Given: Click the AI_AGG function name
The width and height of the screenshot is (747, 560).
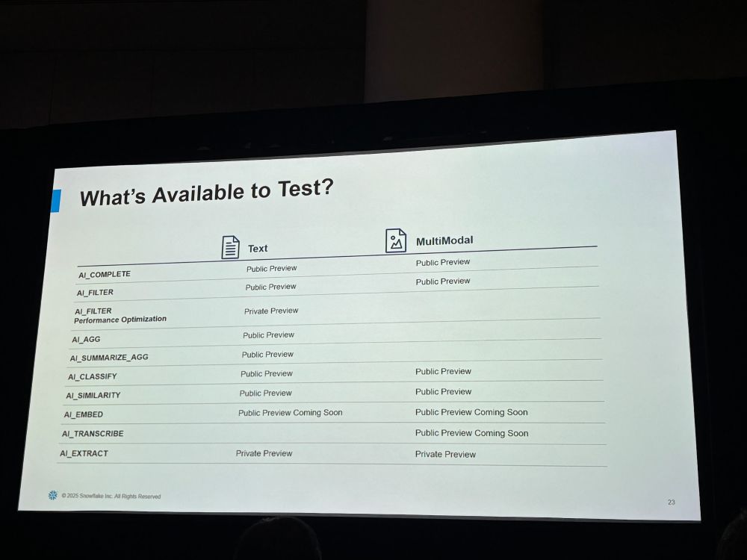Looking at the screenshot, I should pyautogui.click(x=86, y=340).
